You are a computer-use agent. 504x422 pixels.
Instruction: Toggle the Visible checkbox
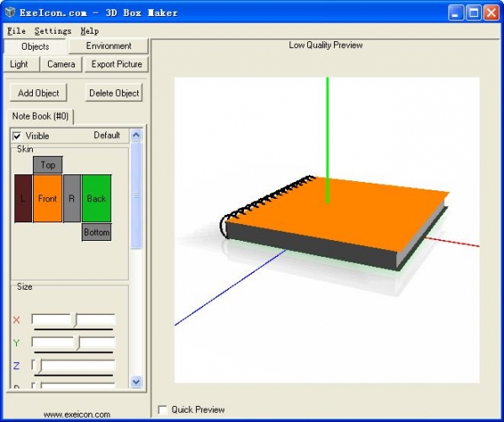click(17, 136)
